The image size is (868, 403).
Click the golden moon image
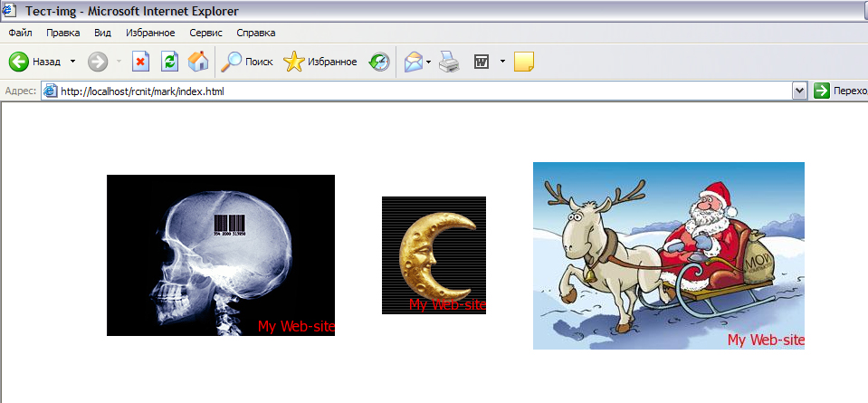pos(434,255)
